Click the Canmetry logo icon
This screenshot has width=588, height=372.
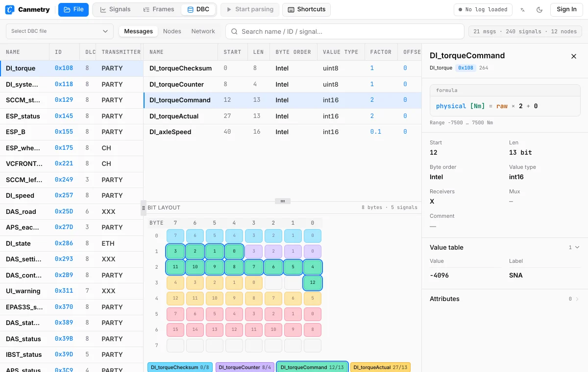pyautogui.click(x=10, y=9)
